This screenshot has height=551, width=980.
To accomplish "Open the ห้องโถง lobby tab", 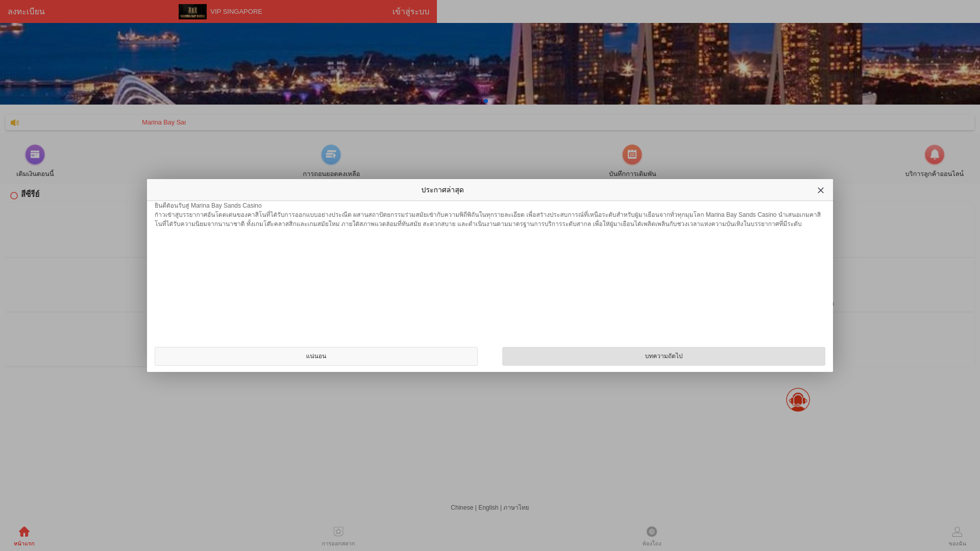I will [x=652, y=536].
